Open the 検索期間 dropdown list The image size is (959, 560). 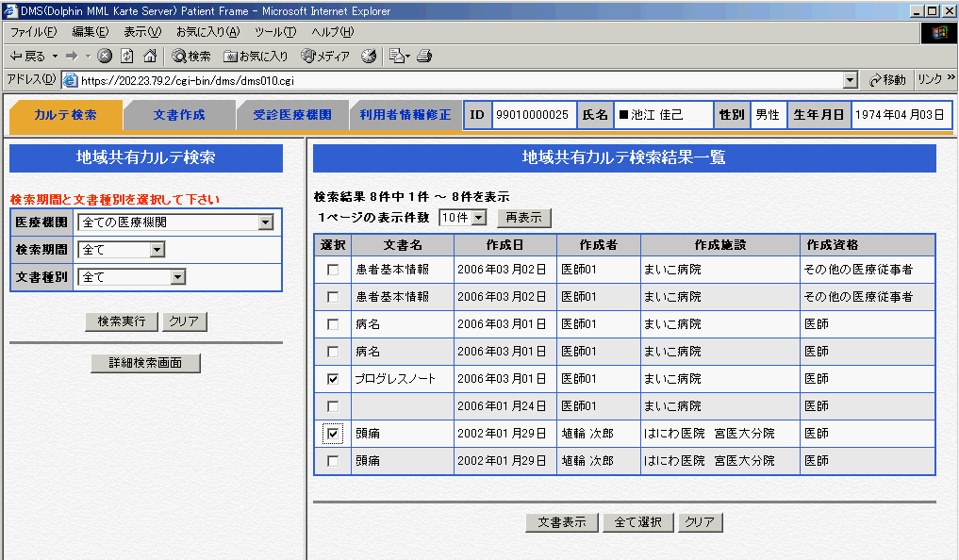click(157, 250)
